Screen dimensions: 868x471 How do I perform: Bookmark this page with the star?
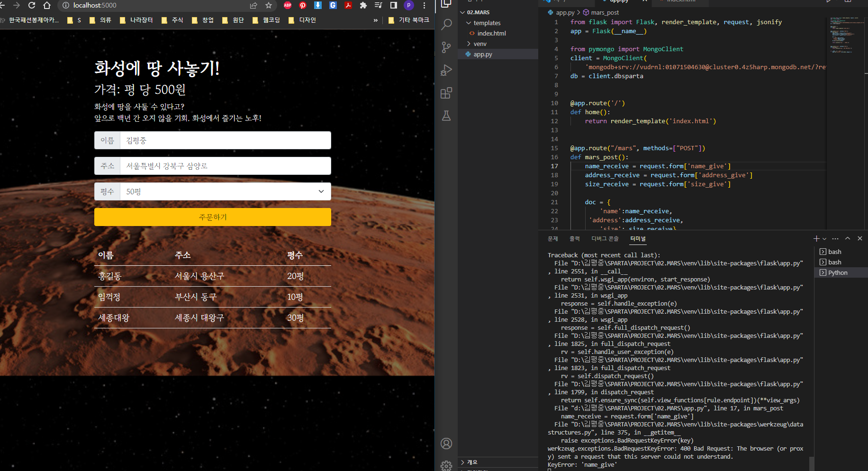[269, 5]
